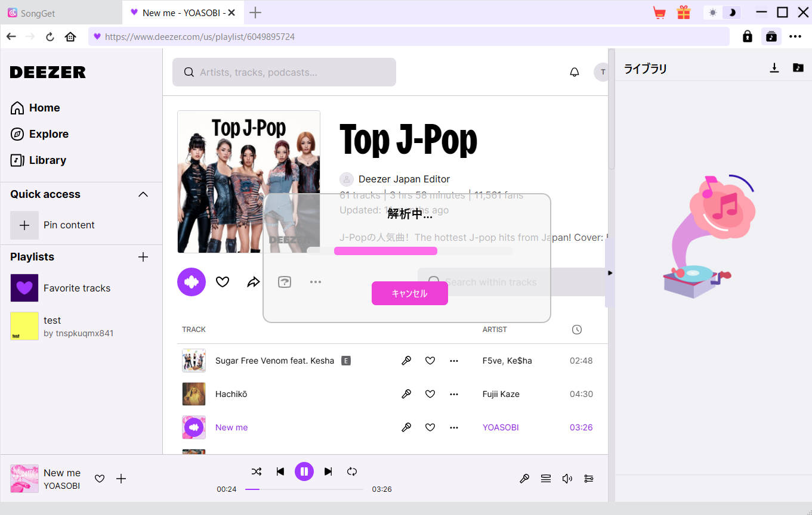Click the Deezer logo
Screen dimensions: 812x515
(48, 72)
